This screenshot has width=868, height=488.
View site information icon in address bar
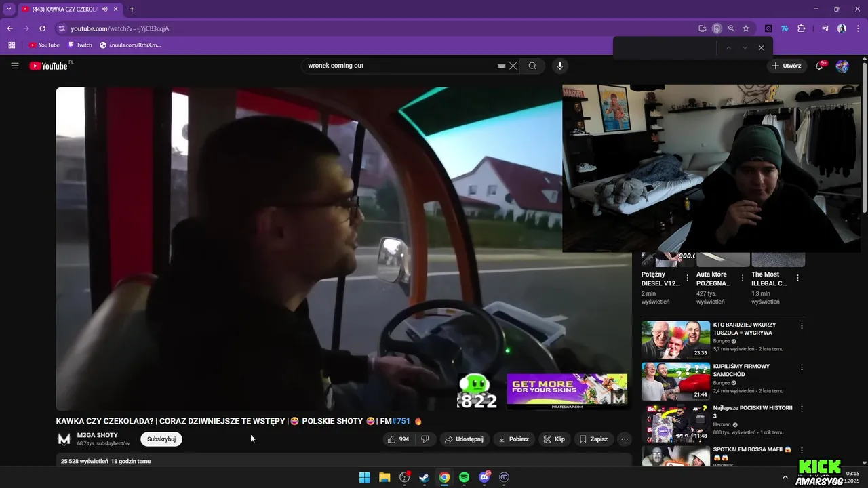click(x=62, y=28)
